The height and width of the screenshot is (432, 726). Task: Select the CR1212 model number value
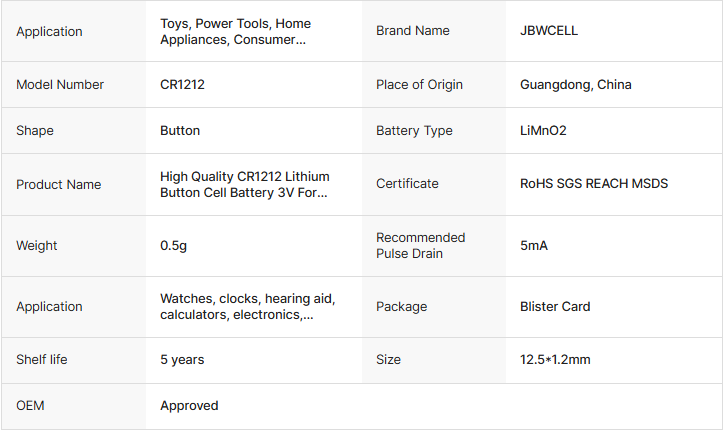[x=182, y=85]
